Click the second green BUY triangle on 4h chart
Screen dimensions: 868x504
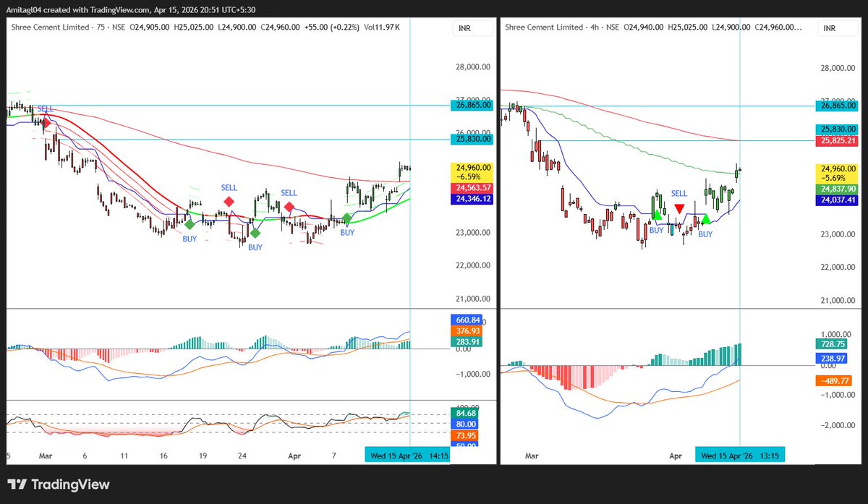[705, 218]
